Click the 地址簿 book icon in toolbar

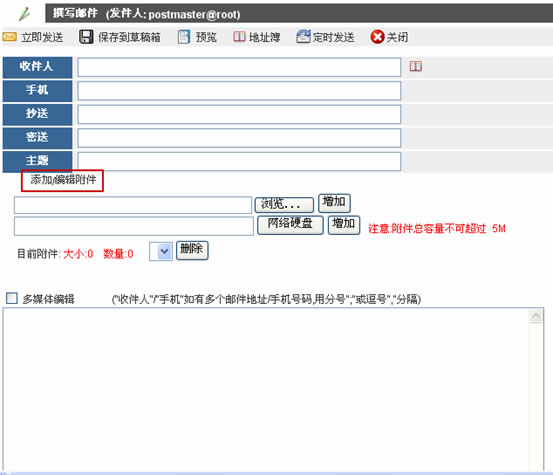pyautogui.click(x=239, y=36)
